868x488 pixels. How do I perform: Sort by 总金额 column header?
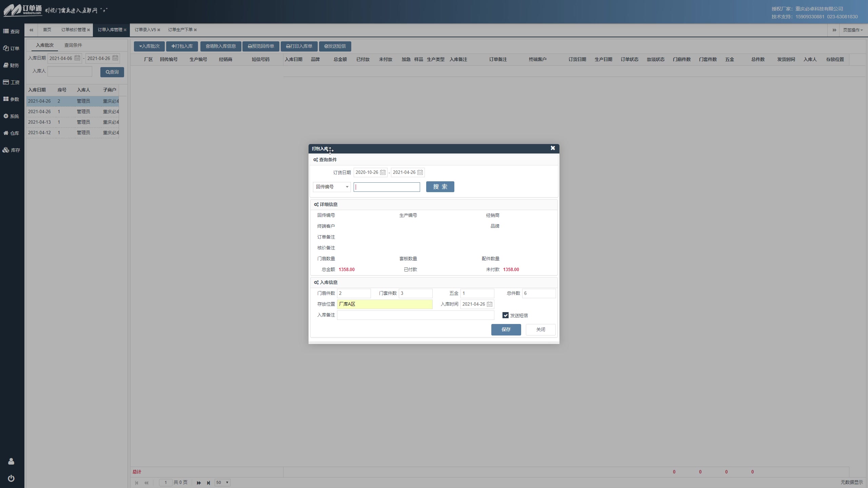340,59
